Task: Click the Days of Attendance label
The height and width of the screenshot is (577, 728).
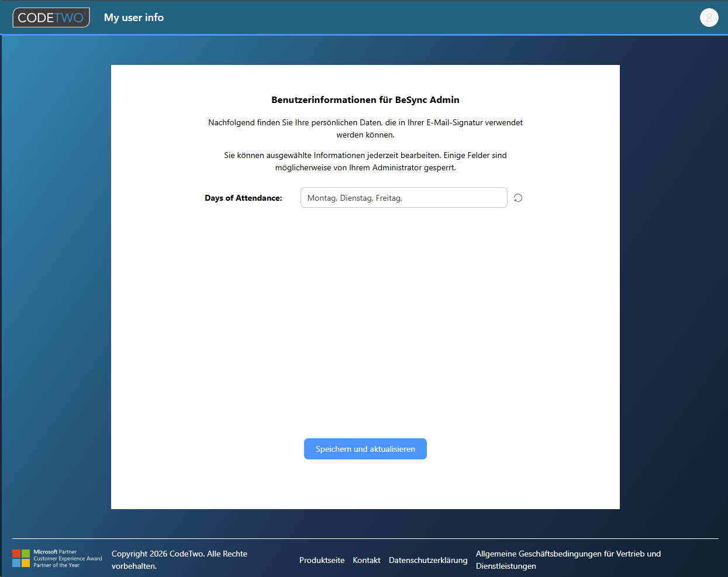Action: pyautogui.click(x=243, y=198)
